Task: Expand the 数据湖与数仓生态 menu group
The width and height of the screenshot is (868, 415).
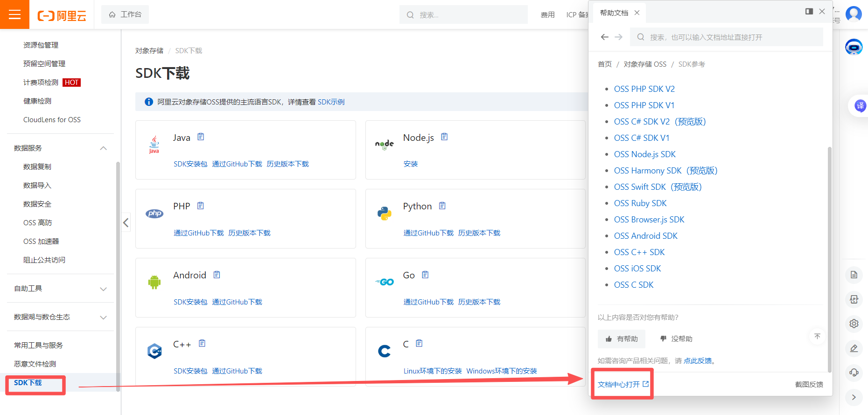Action: coord(104,318)
